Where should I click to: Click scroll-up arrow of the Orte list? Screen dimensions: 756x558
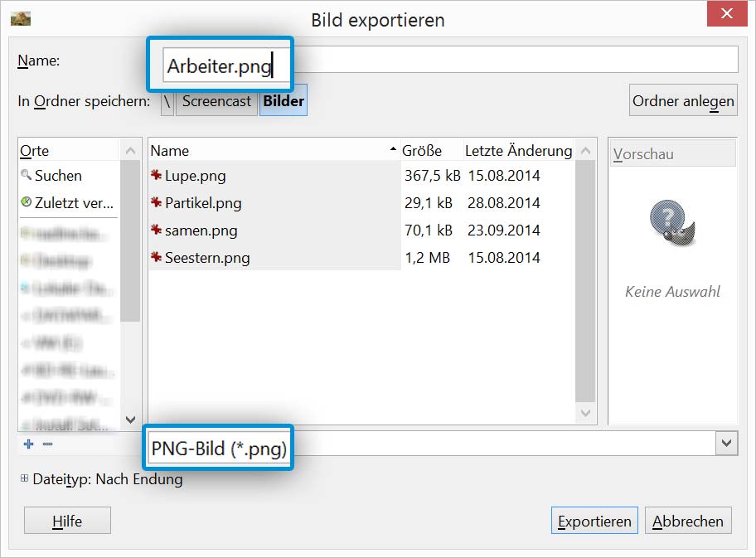[130, 151]
